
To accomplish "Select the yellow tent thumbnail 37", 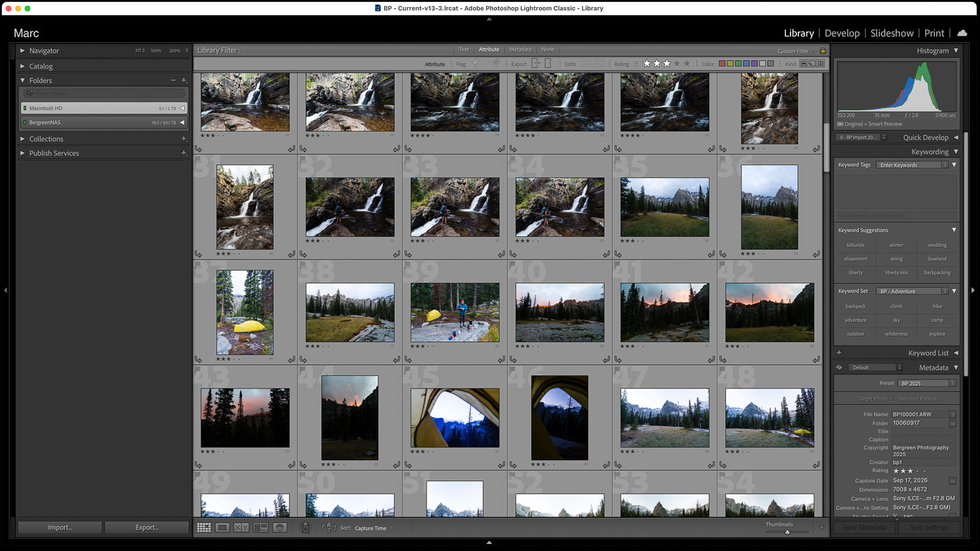I will (245, 312).
